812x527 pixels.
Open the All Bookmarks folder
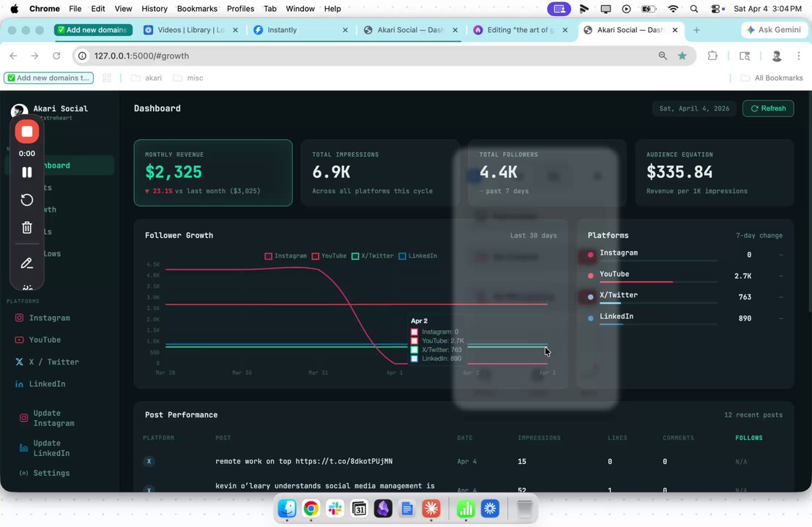[x=772, y=78]
